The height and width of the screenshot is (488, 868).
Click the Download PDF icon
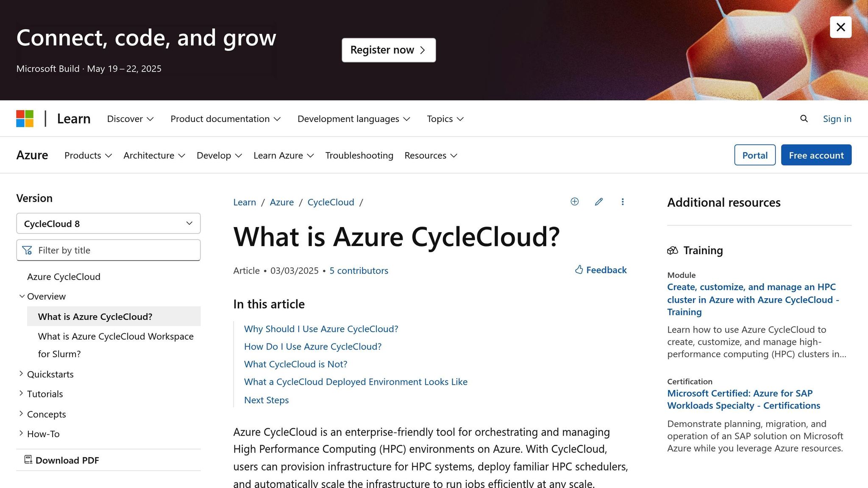click(x=28, y=460)
